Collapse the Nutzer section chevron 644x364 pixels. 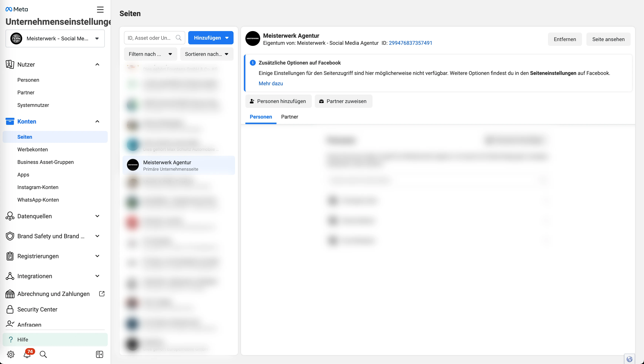(x=98, y=64)
